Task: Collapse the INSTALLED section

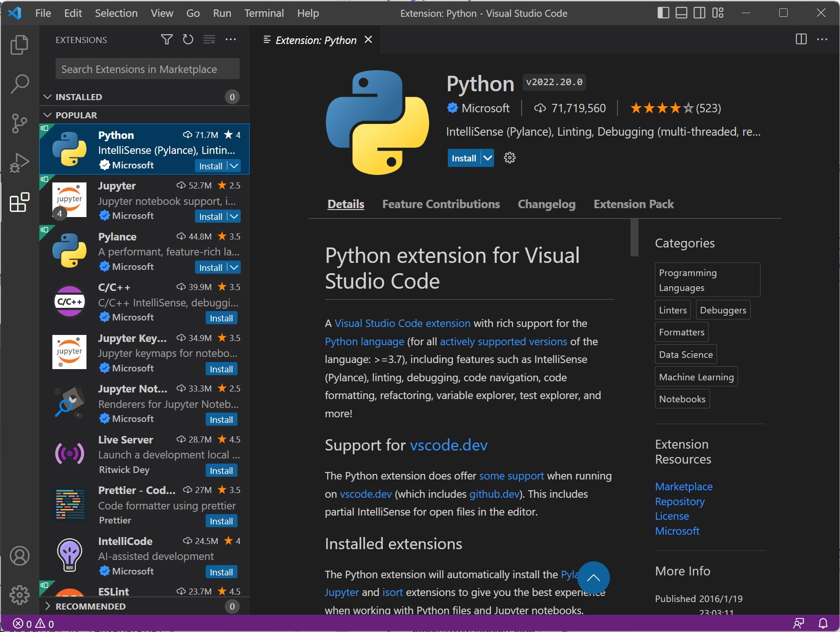Action: point(144,97)
